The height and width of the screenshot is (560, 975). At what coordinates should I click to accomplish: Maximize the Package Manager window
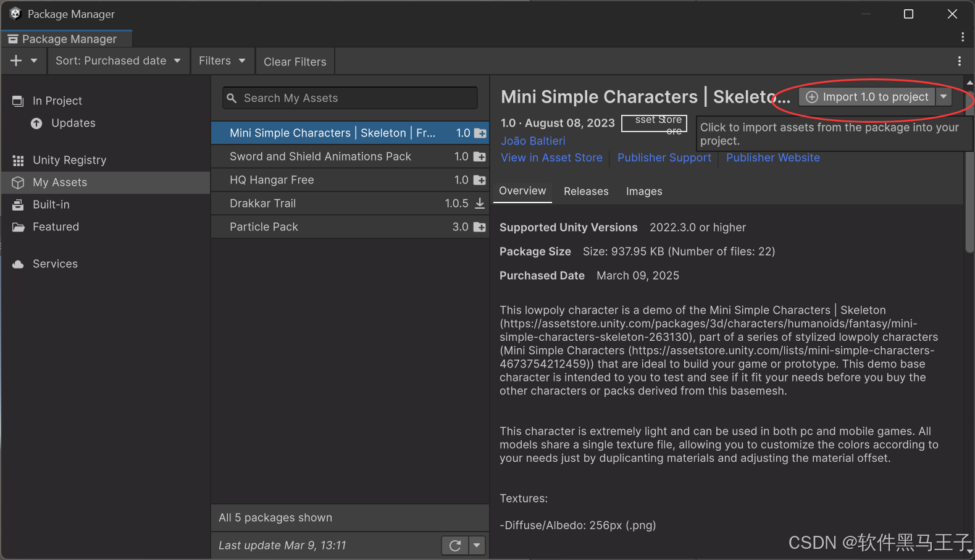[x=908, y=14]
